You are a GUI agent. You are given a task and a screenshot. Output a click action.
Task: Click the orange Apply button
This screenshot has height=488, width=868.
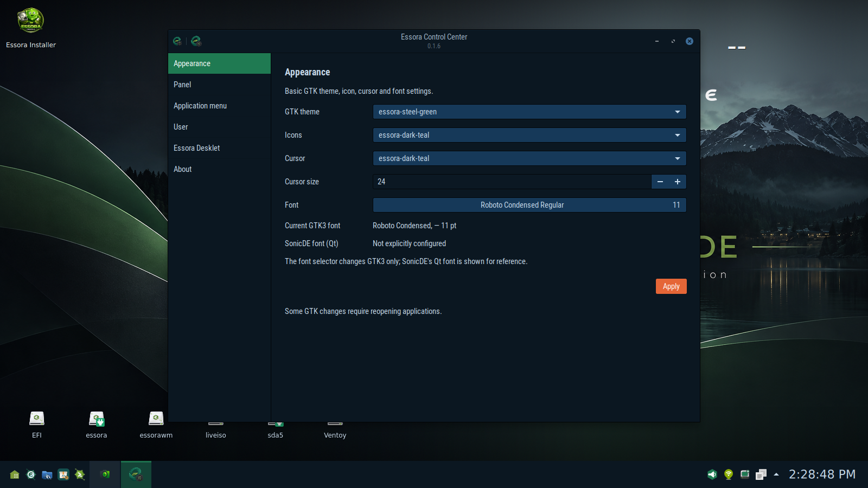[671, 286]
